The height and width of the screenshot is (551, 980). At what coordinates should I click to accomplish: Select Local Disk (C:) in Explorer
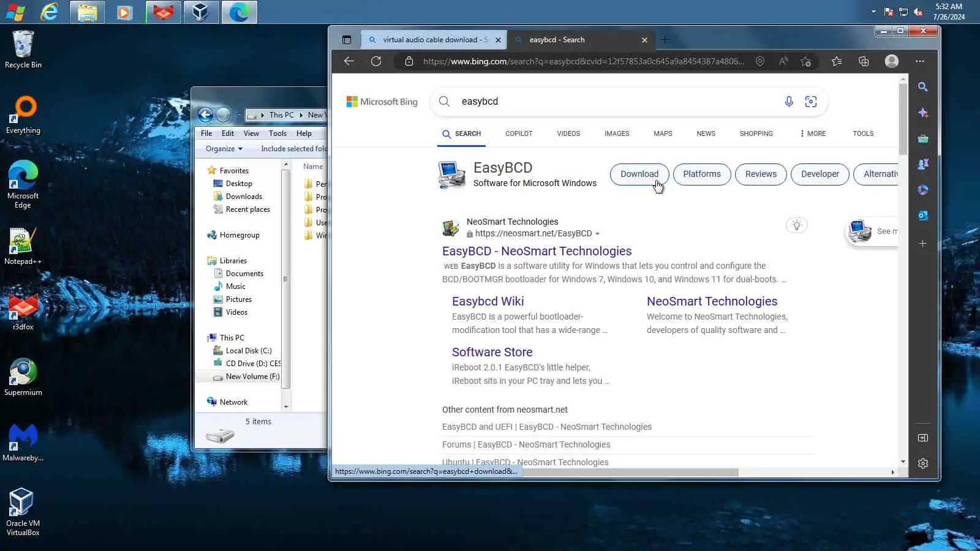pyautogui.click(x=248, y=351)
